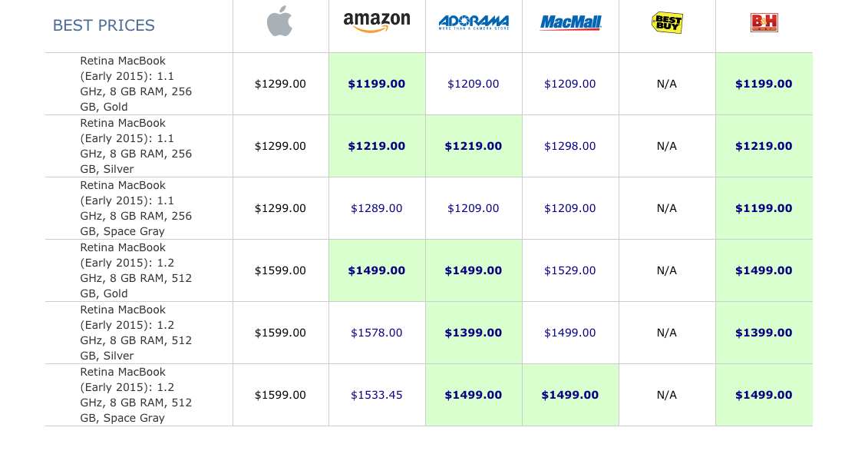Click the BEST PRICES heading

104,25
